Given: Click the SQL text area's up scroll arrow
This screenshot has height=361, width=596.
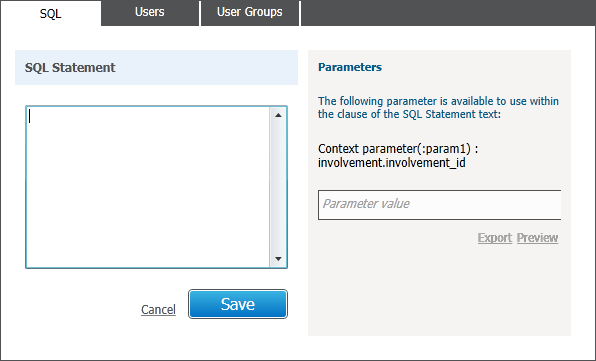Looking at the screenshot, I should click(x=278, y=115).
